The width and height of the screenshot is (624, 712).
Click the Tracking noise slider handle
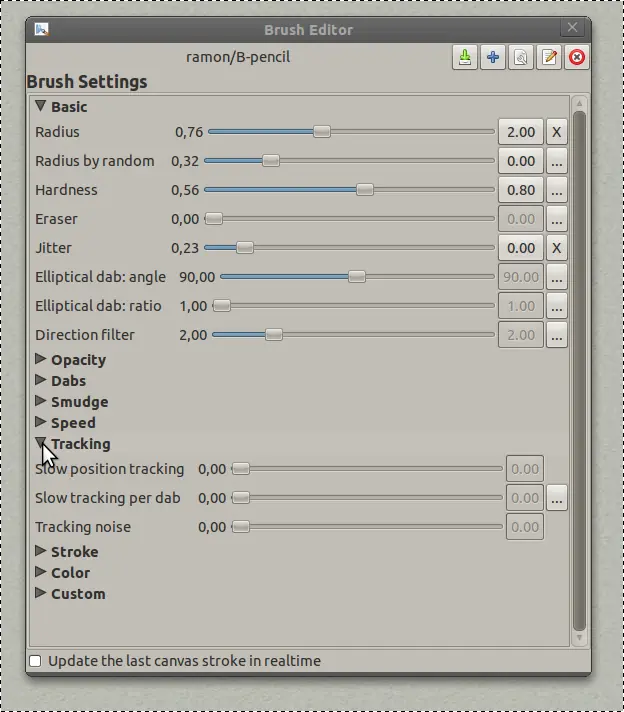241,527
